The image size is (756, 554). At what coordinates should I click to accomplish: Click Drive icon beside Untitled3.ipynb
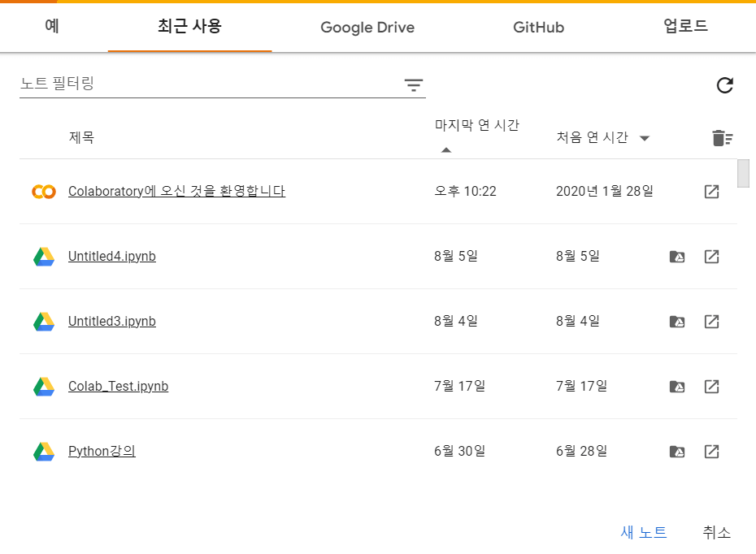(44, 322)
